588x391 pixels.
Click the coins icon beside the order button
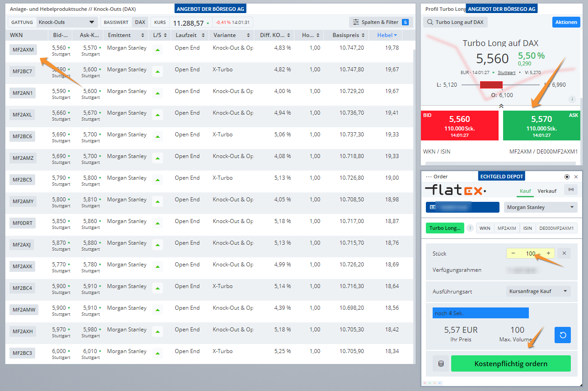point(441,363)
